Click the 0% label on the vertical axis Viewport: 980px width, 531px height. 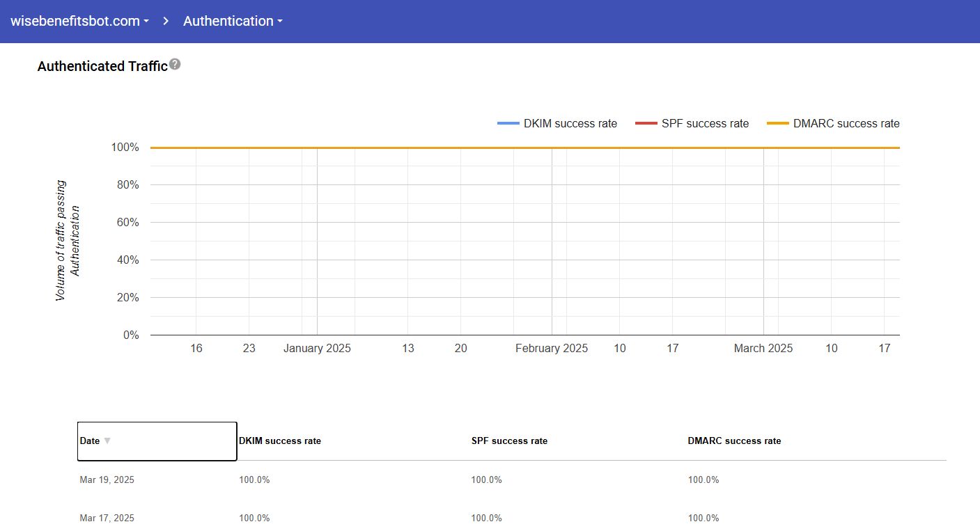tap(130, 335)
